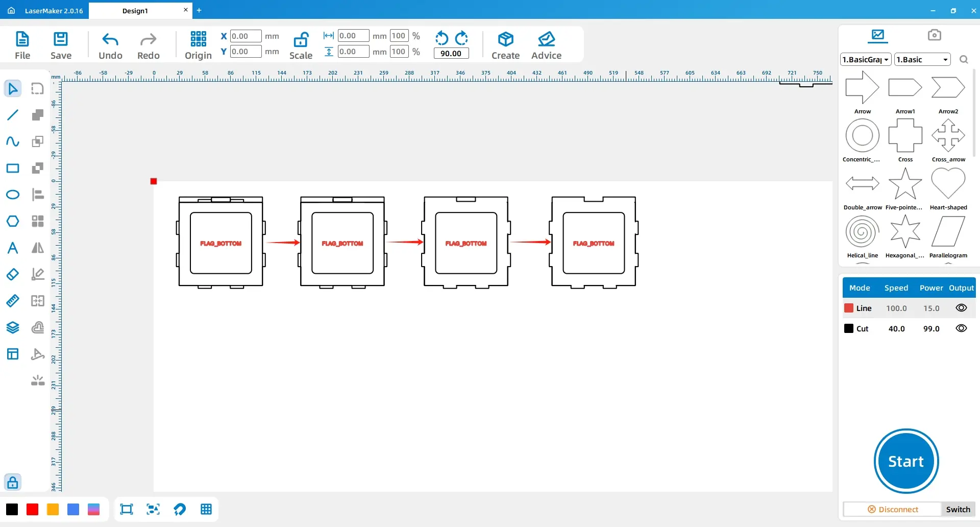The height and width of the screenshot is (527, 980).
Task: Open the align objects tool
Action: [x=38, y=195]
